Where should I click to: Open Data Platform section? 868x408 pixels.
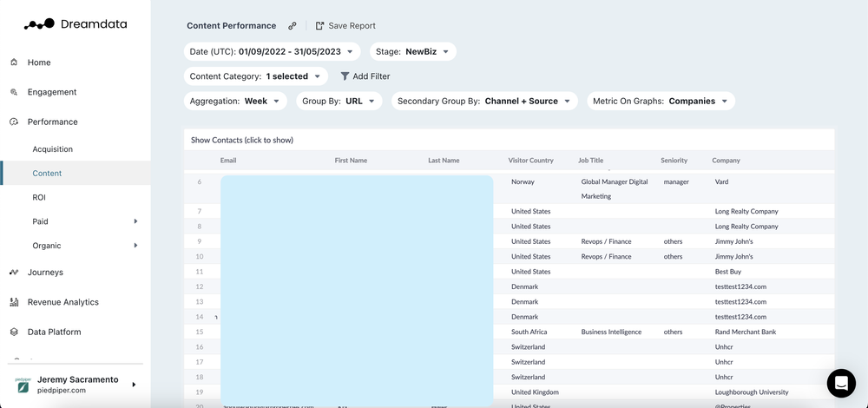pyautogui.click(x=54, y=332)
